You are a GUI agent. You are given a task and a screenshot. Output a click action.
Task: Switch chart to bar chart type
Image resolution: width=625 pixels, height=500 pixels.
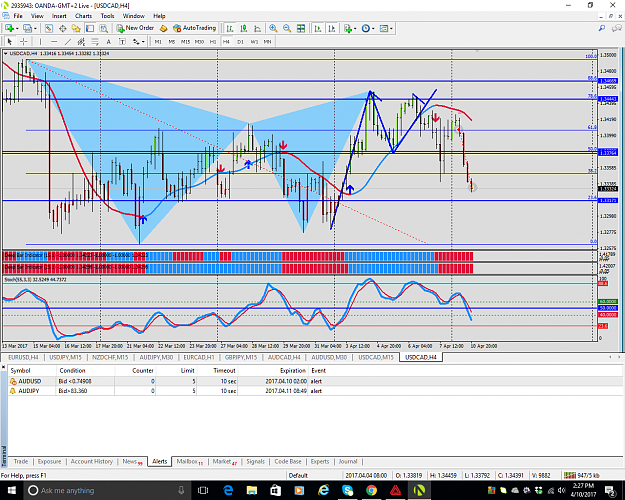click(x=230, y=28)
